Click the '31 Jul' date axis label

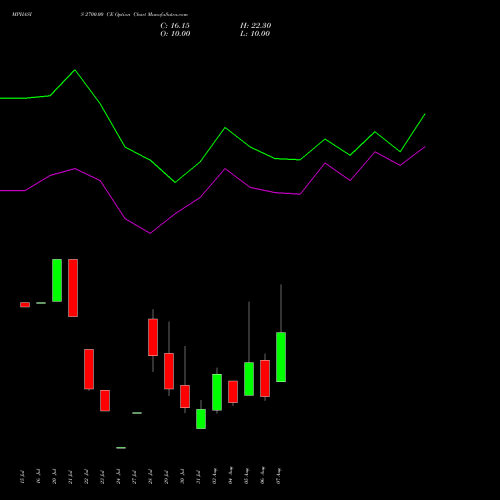point(198,477)
